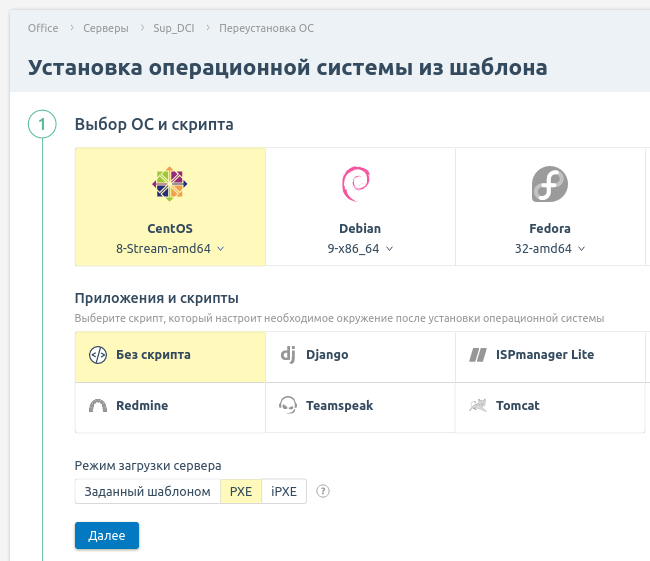
Task: Click the Teamspeak headset icon
Action: click(x=288, y=405)
